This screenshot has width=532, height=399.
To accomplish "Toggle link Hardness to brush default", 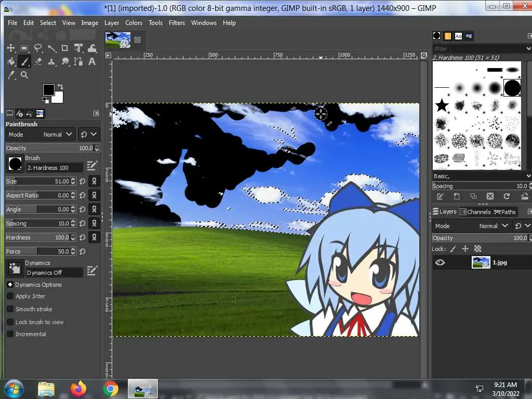I will pyautogui.click(x=94, y=237).
